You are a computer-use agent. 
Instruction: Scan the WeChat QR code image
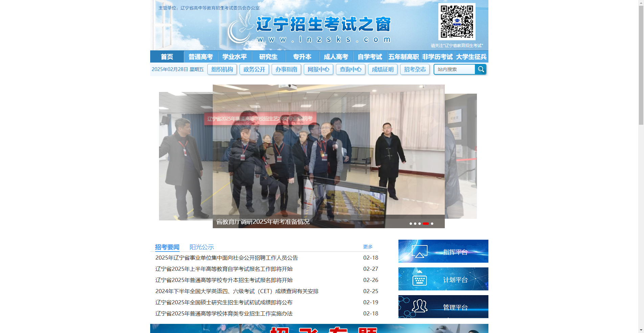pyautogui.click(x=457, y=22)
